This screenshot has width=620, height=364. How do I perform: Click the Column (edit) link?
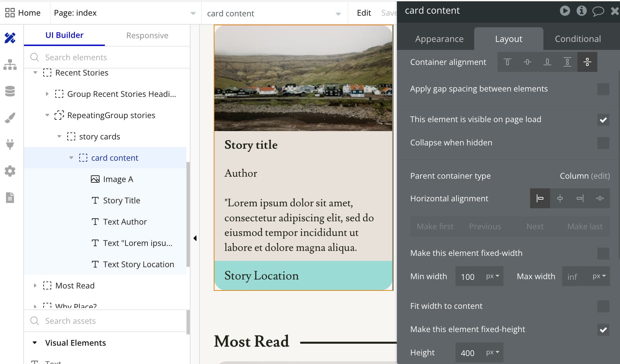pos(585,176)
